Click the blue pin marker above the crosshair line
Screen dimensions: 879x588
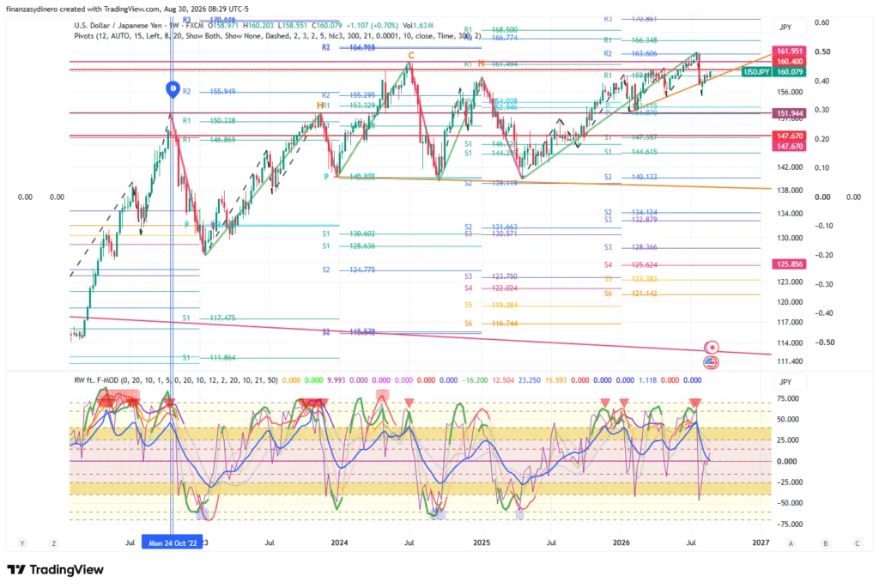tap(173, 88)
